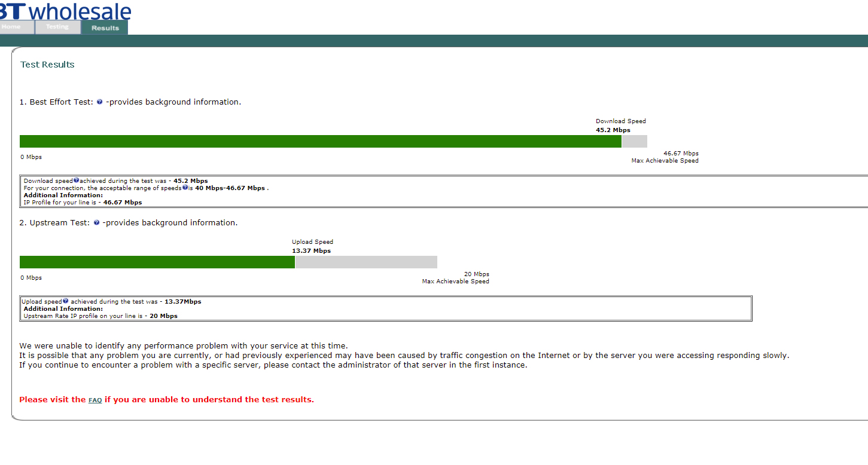Click grey unfilled part of upload bar
This screenshot has width=868, height=465.
[x=366, y=262]
